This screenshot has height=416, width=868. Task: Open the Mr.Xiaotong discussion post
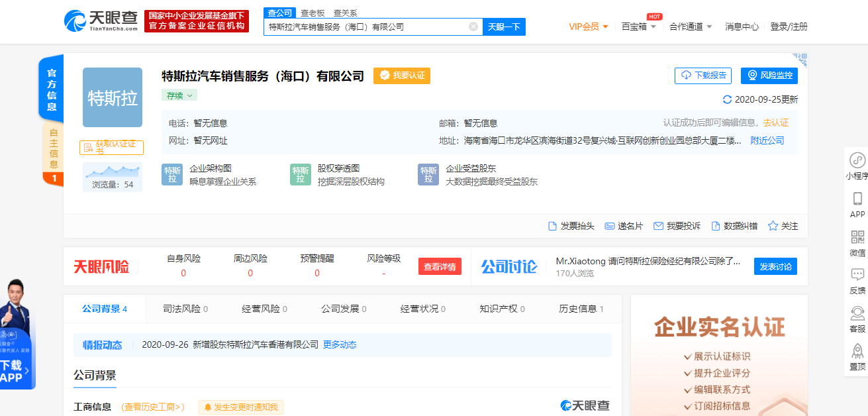(x=648, y=261)
